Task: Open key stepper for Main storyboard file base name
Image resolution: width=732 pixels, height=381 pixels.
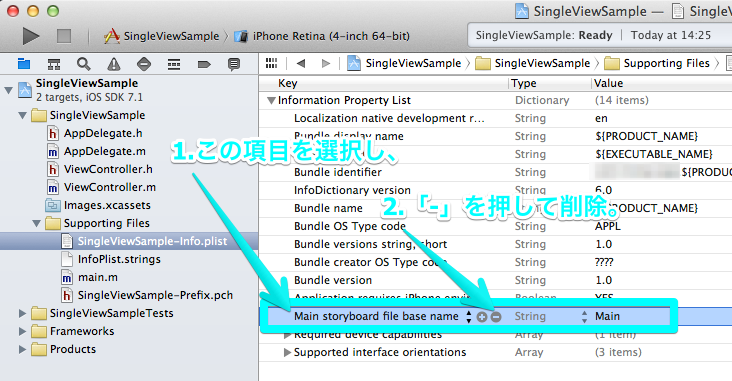Action: [469, 317]
